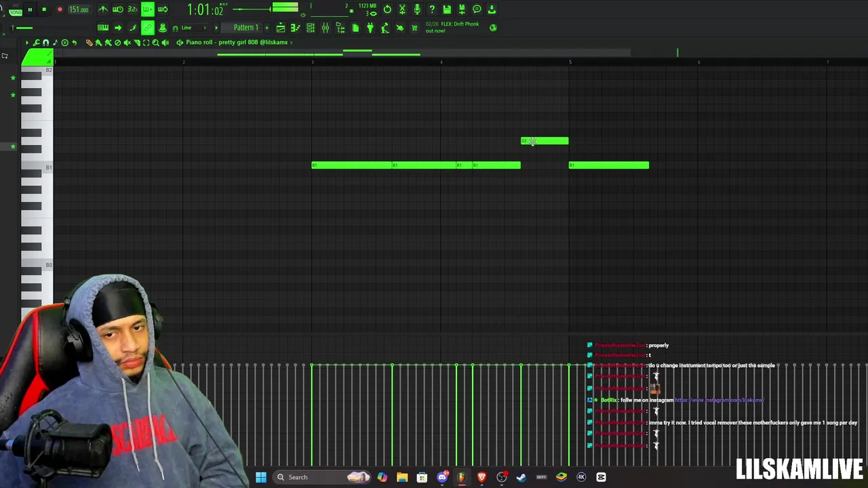Open the pretty girl 808 target channel menu

tap(236, 42)
